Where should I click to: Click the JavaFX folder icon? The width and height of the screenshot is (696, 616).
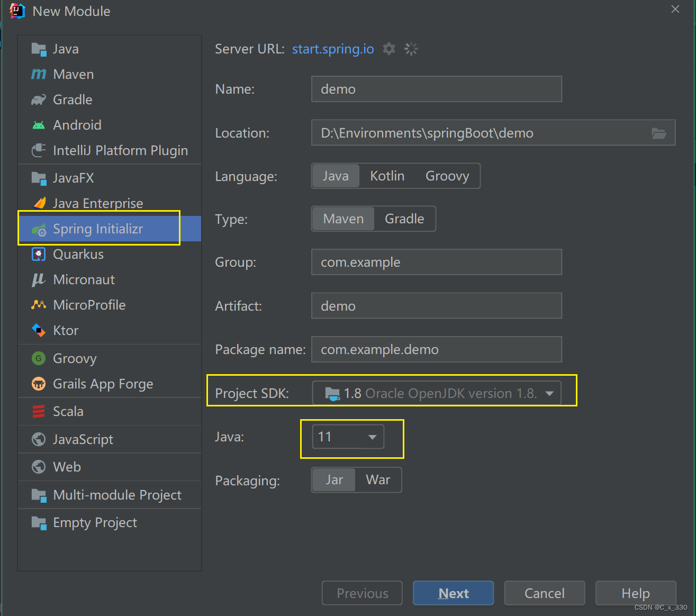[x=39, y=178]
